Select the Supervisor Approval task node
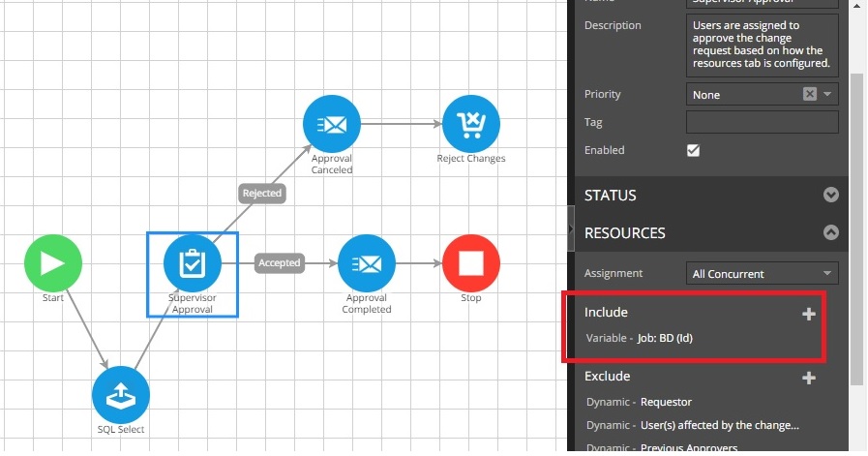 tap(193, 262)
